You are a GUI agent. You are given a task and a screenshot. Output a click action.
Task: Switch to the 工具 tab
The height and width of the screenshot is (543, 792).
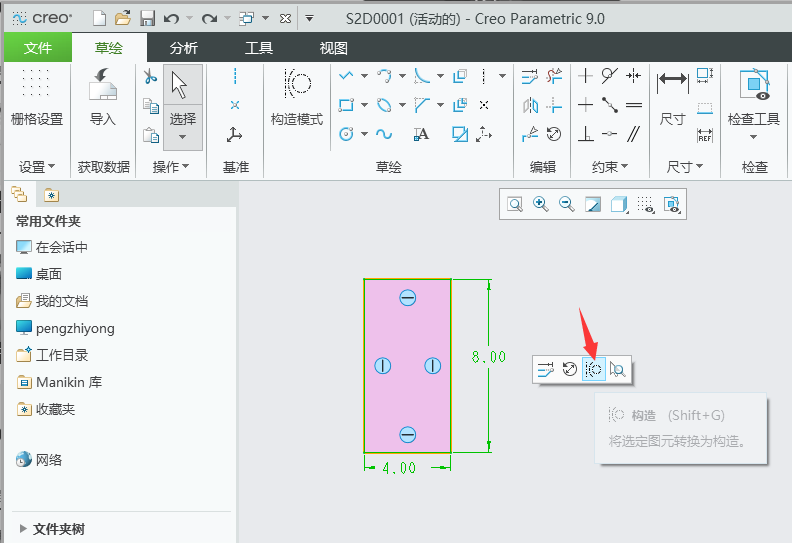click(259, 48)
